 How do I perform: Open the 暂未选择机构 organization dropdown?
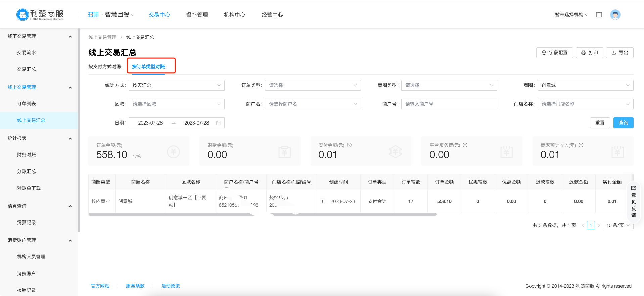(x=571, y=15)
